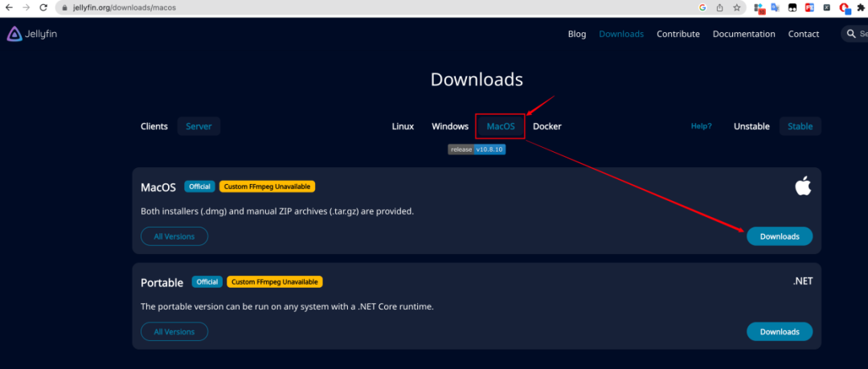Open Downloads in top navigation

(621, 35)
